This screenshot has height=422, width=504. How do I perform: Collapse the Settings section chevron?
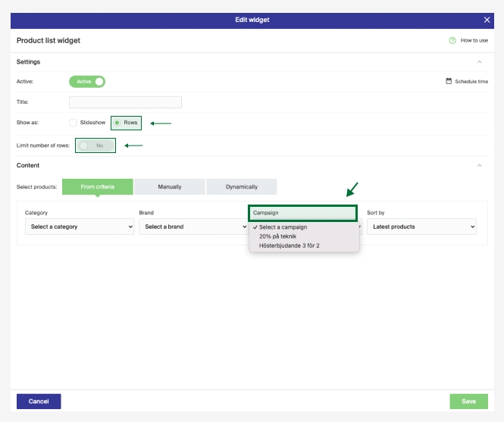point(479,62)
